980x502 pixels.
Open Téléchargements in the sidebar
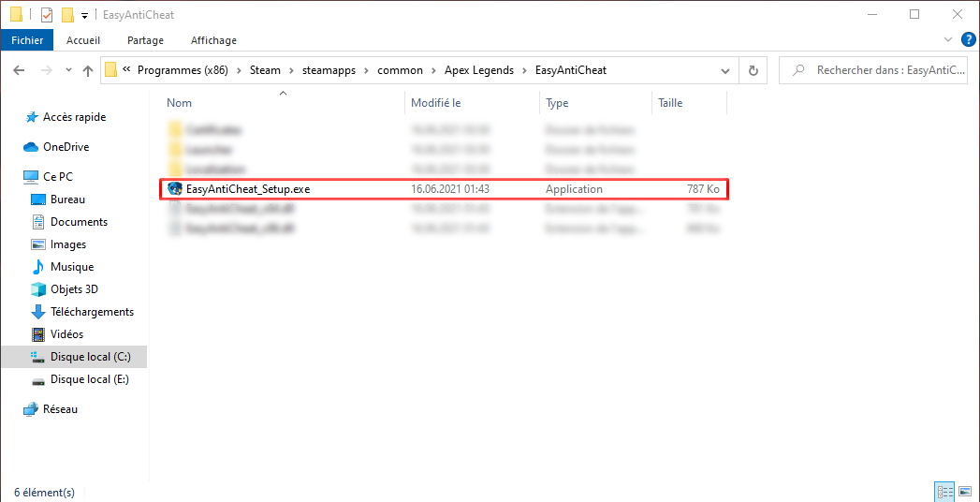tap(82, 312)
